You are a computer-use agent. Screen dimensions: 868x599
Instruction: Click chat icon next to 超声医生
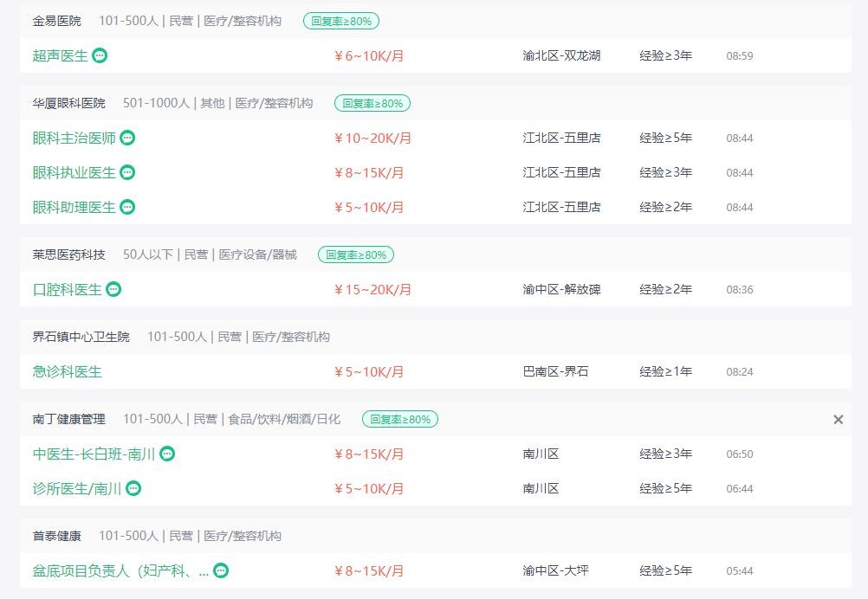click(x=100, y=55)
